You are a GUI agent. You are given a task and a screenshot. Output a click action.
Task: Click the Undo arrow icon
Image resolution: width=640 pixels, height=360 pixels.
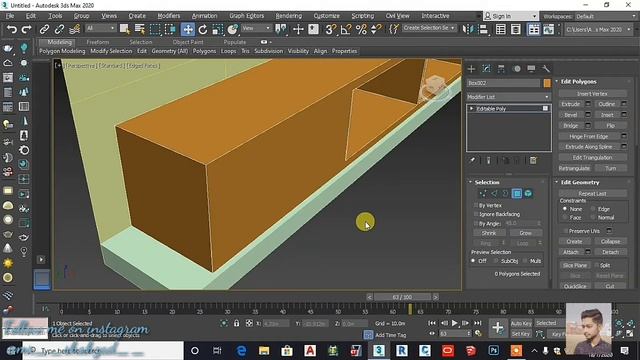coord(12,29)
